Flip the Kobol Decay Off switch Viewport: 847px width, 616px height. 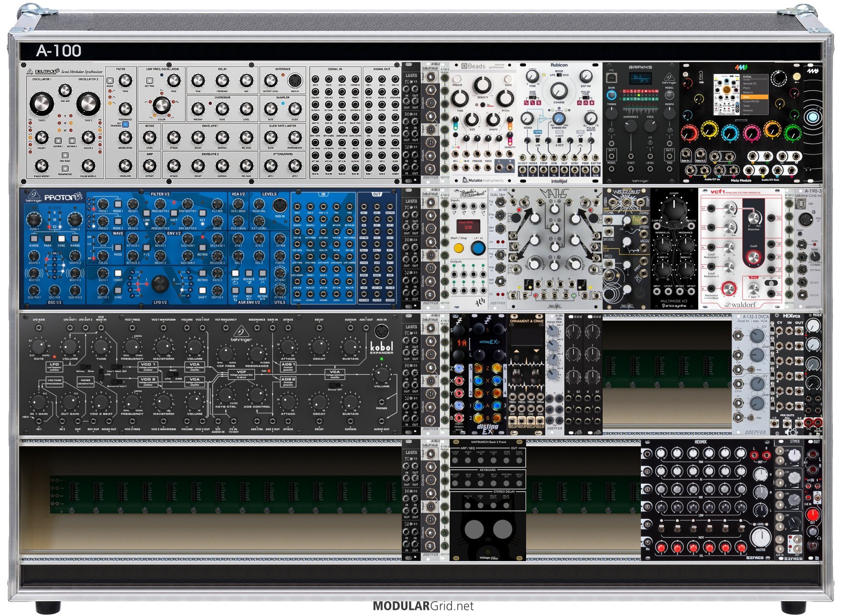tap(335, 384)
